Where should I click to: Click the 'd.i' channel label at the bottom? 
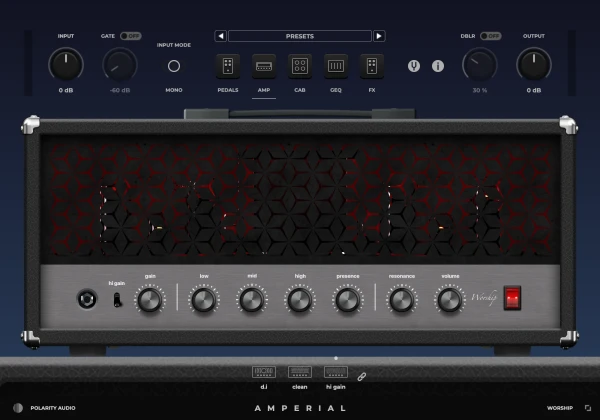(264, 387)
